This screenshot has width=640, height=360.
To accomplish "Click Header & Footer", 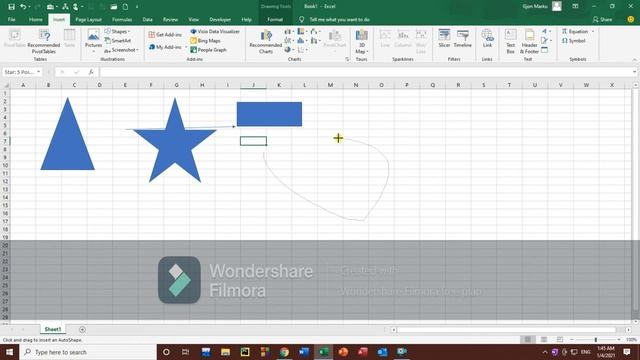I will [529, 41].
